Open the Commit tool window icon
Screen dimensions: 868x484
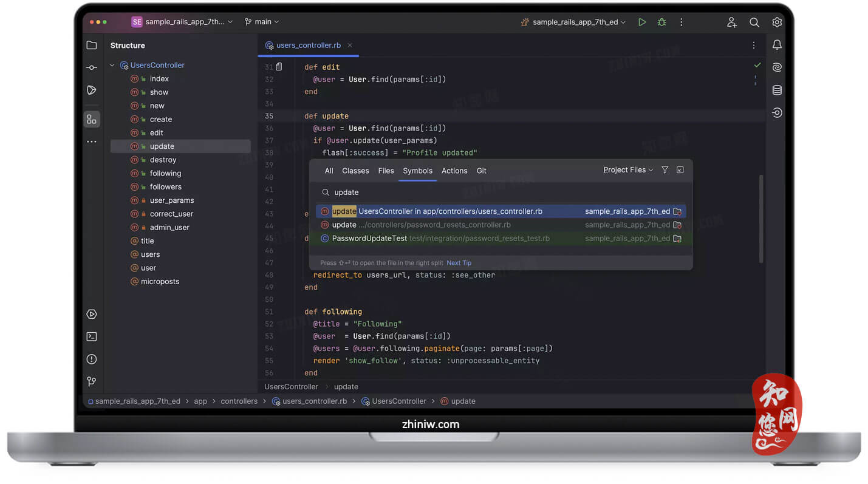92,67
